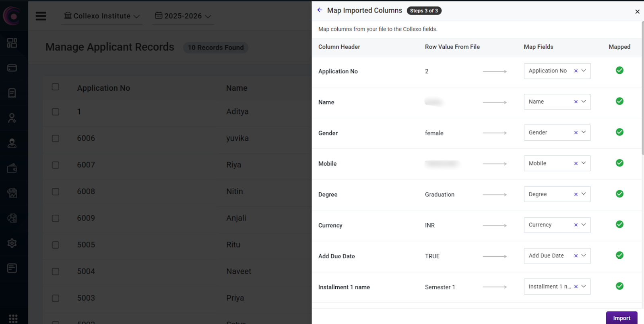Click the back arrow beside Map Imported Columns
This screenshot has width=644, height=324.
[320, 10]
